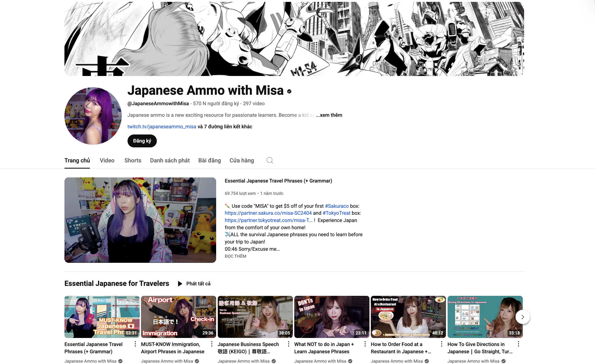Click next arrow on travelers playlist carousel
595x364 pixels.
coord(523,317)
